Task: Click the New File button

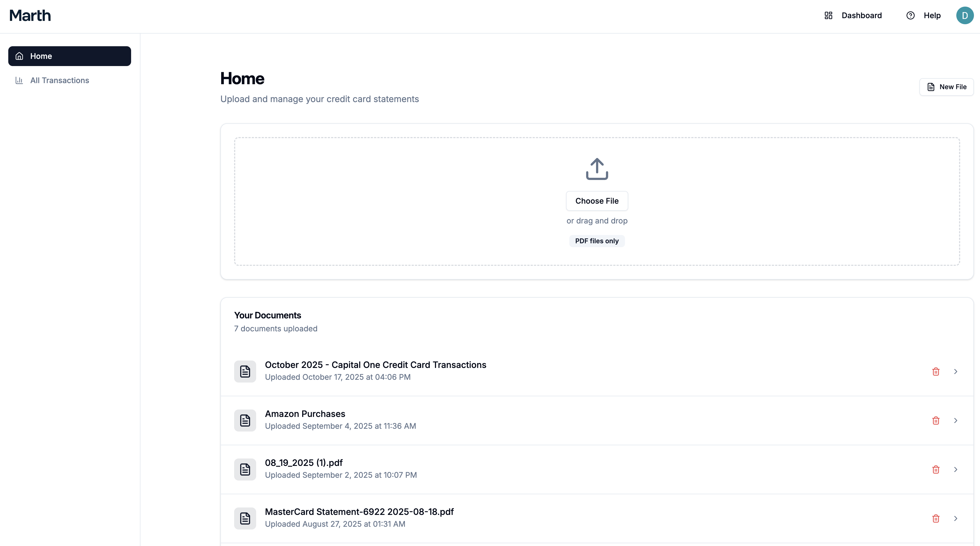Action: pos(947,87)
